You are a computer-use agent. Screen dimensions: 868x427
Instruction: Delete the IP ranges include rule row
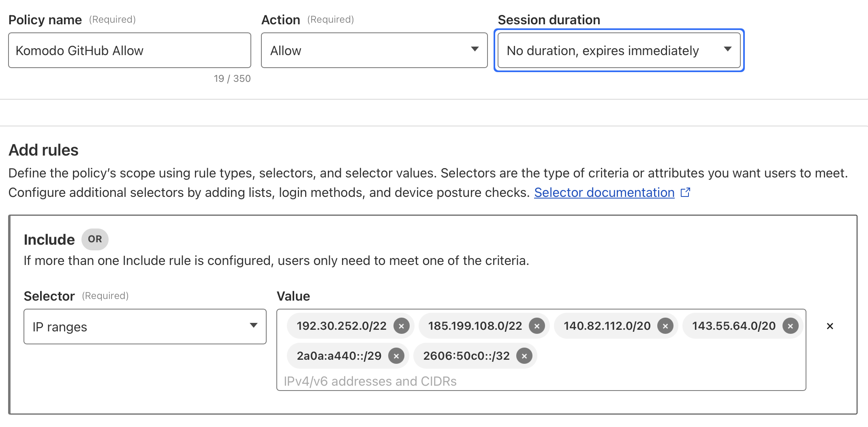click(830, 326)
